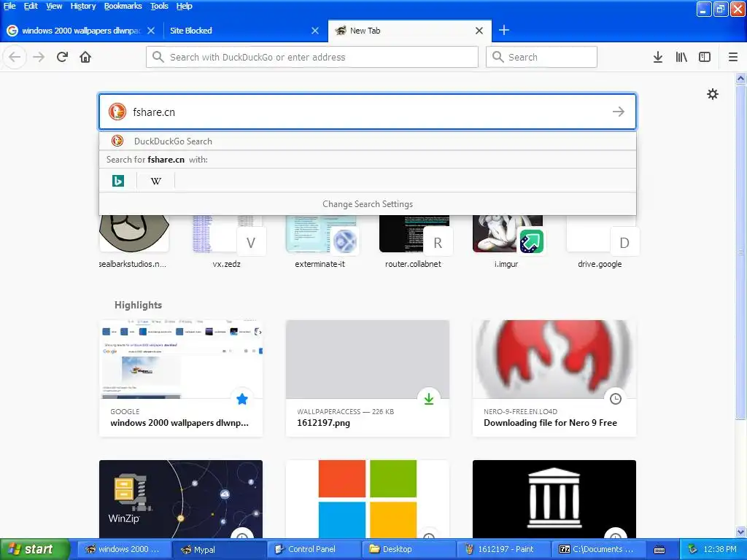The height and width of the screenshot is (560, 747).
Task: Open the History menu
Action: pos(83,6)
